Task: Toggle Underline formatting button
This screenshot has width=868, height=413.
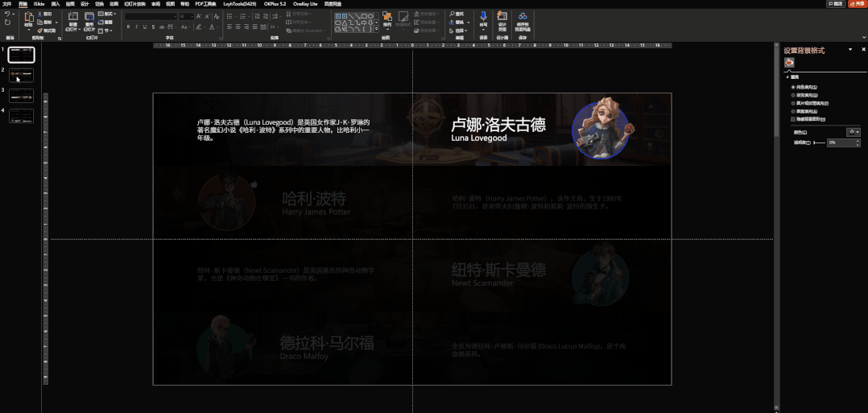Action: click(x=144, y=27)
